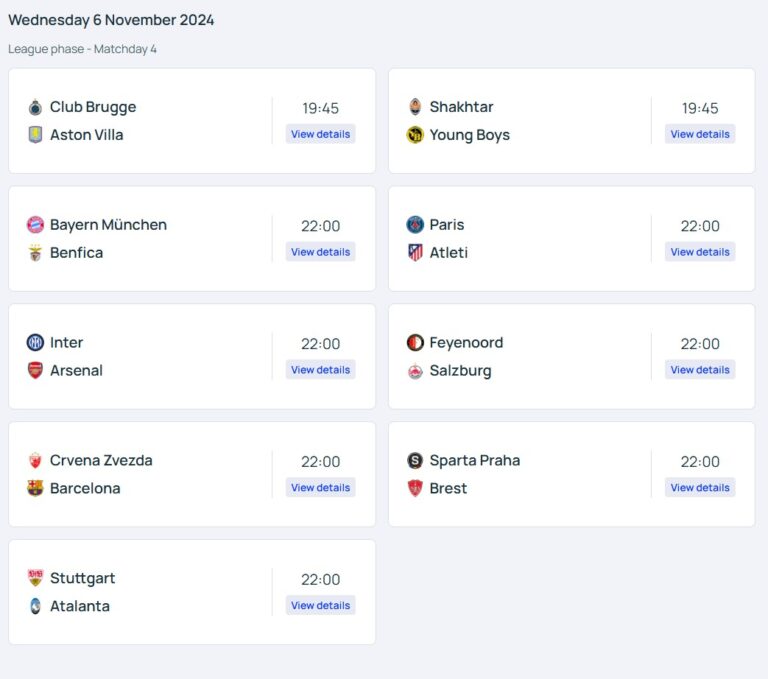This screenshot has width=768, height=679.
Task: Click the Benfica team name
Action: tap(76, 253)
